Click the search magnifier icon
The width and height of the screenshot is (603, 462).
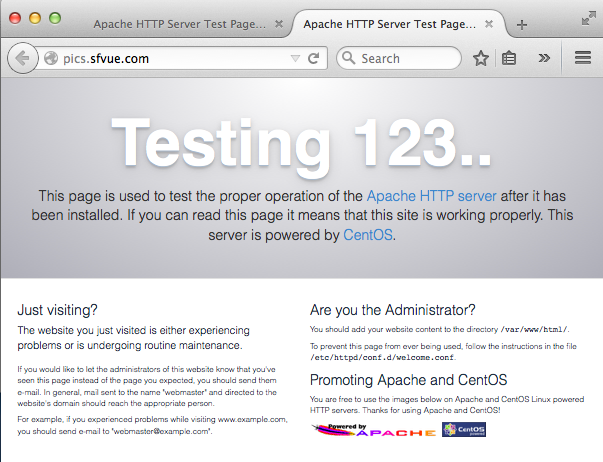[348, 58]
